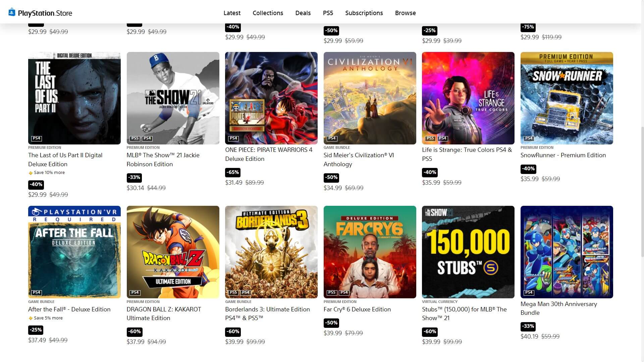Viewport: 644px width, 362px height.
Task: Open the Latest menu item
Action: [x=232, y=13]
